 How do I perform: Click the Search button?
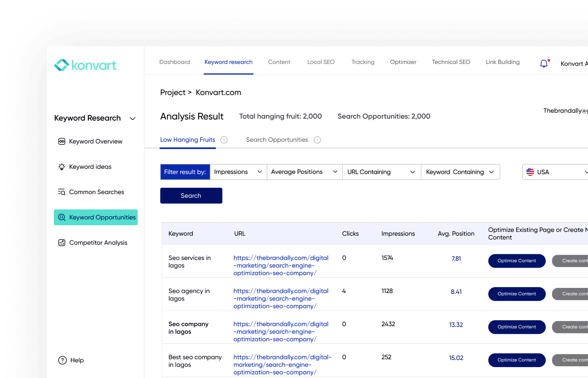pos(191,195)
